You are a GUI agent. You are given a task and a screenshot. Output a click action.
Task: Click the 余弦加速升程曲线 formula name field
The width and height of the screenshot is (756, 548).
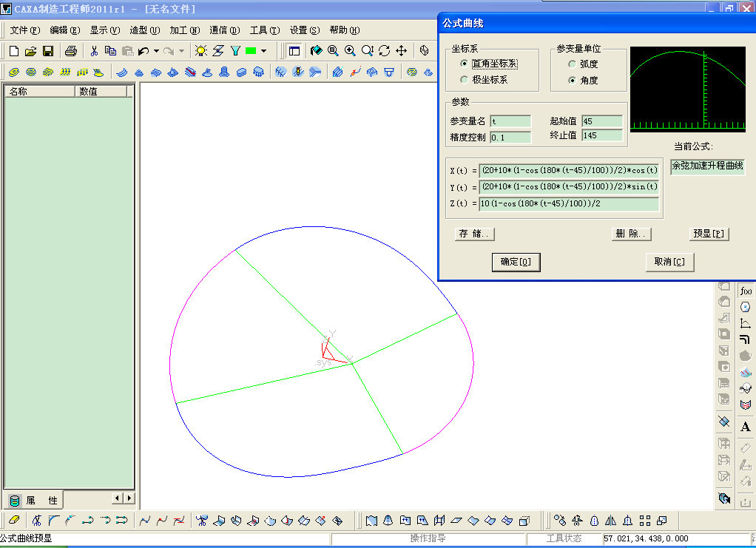707,166
